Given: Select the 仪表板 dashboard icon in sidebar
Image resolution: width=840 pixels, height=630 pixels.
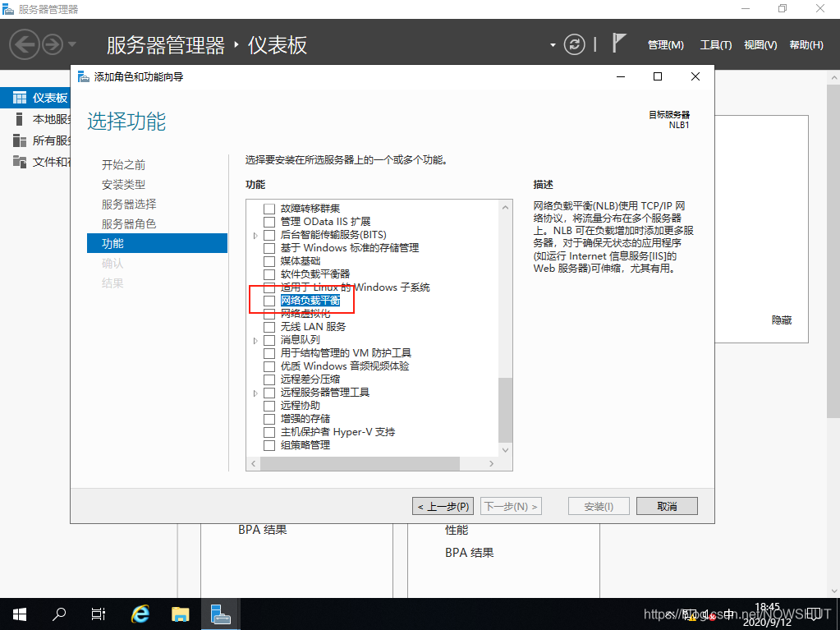Looking at the screenshot, I should click(20, 99).
